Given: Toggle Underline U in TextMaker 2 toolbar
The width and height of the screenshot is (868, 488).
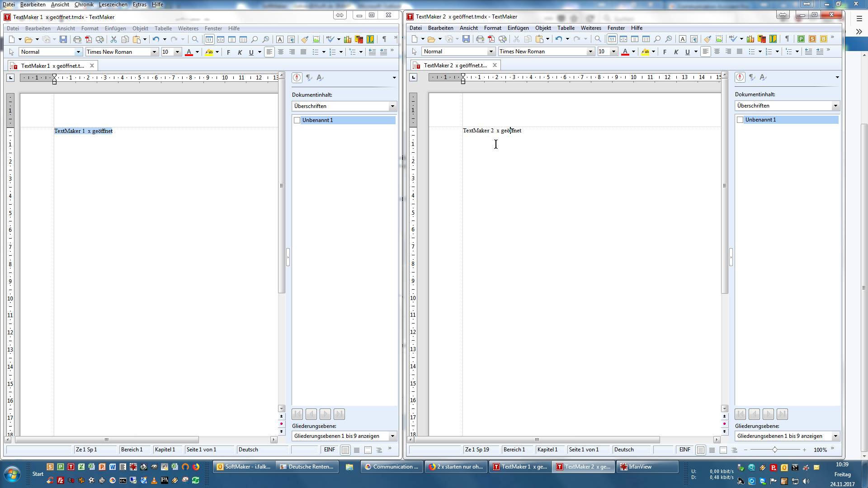Looking at the screenshot, I should 687,52.
